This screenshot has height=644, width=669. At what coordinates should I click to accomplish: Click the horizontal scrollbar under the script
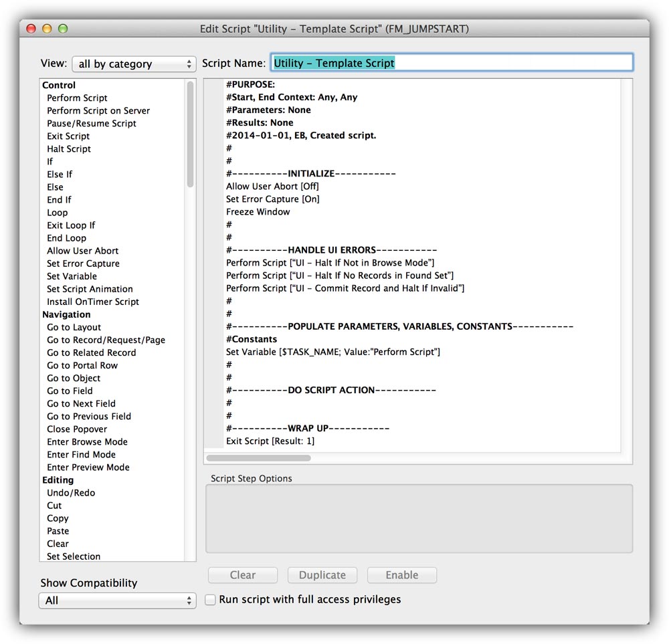coord(261,458)
